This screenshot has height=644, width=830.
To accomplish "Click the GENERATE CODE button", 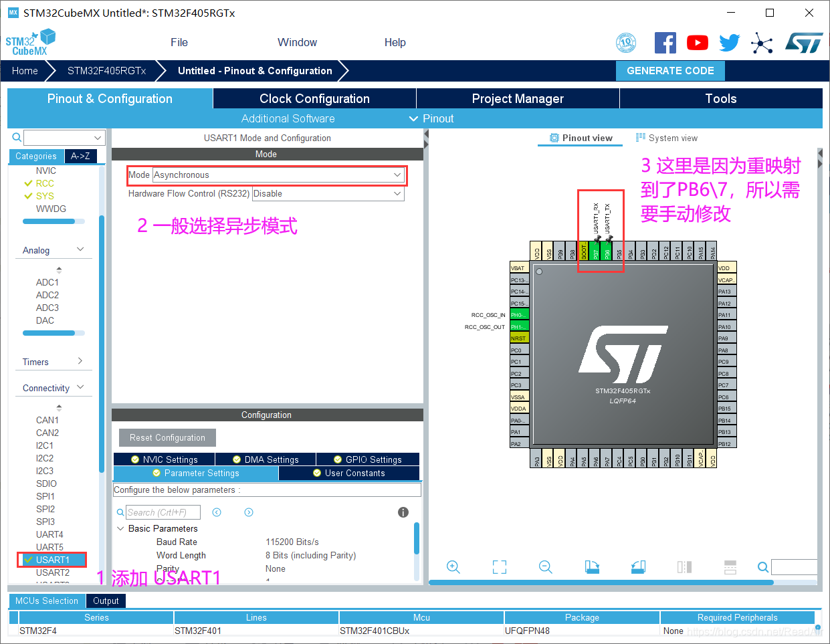I will pos(670,71).
